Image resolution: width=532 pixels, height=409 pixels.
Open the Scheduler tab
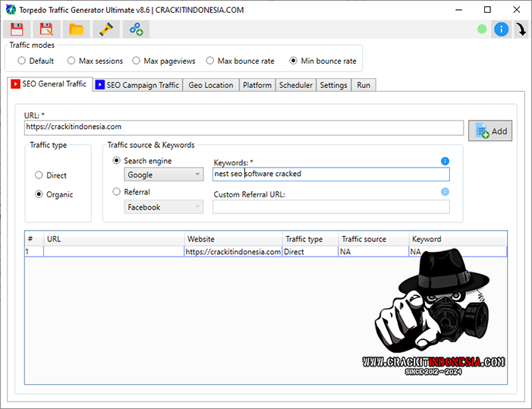295,85
